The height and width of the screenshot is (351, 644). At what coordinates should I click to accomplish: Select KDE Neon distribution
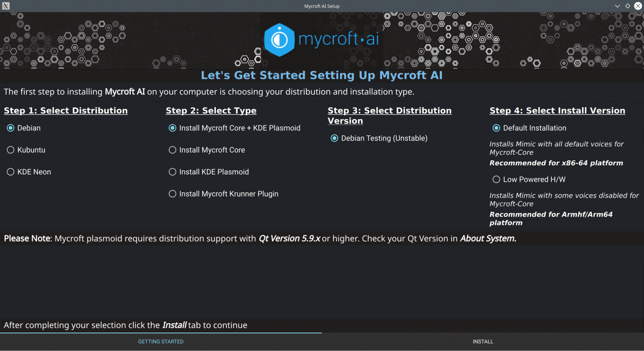coord(10,172)
